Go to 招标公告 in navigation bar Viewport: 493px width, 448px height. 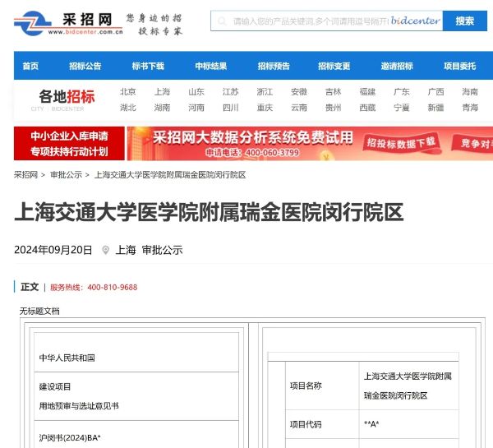point(85,67)
